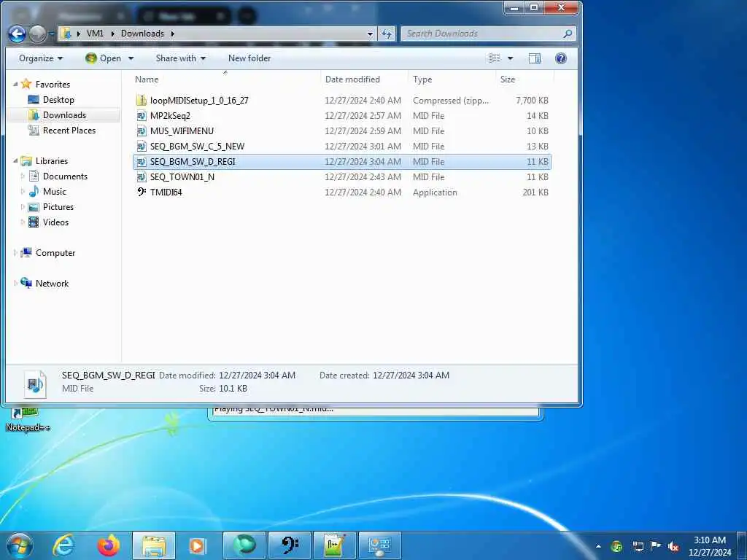Screen dimensions: 747x560
Task: Open recent pages dropdown arrow
Action: click(52, 34)
